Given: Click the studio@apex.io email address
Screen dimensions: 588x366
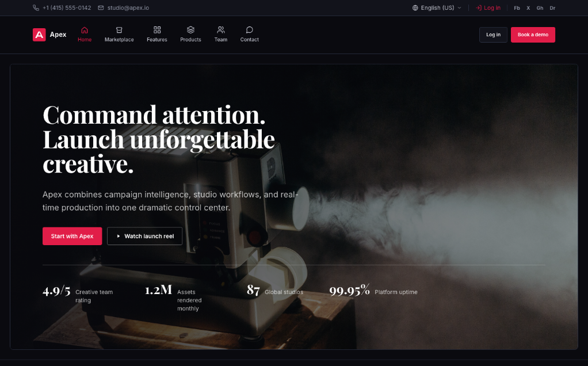Looking at the screenshot, I should (128, 8).
